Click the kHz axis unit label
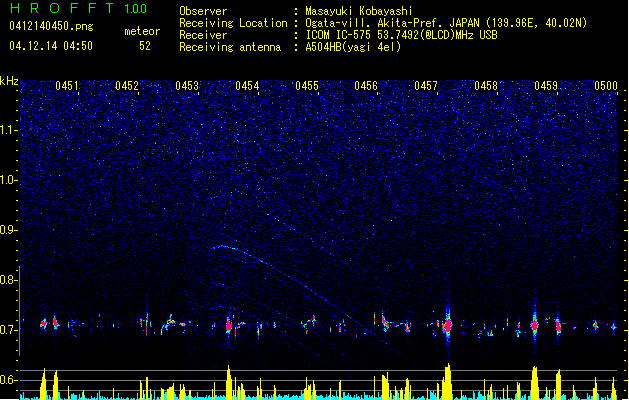629x400 pixels. click(9, 81)
